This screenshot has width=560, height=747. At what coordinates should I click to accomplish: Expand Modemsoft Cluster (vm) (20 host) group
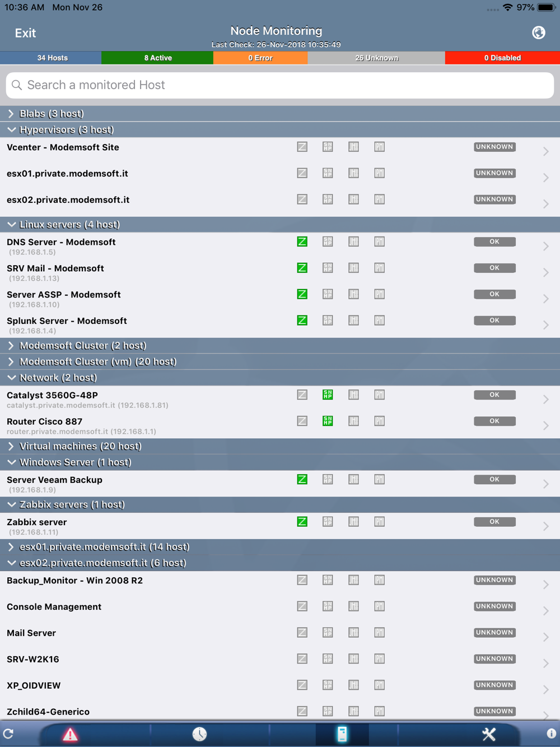point(280,362)
